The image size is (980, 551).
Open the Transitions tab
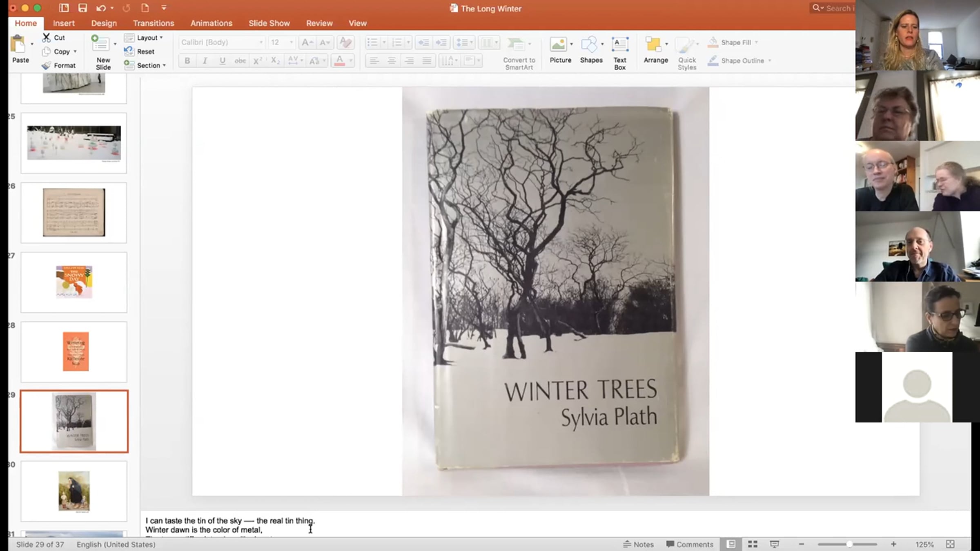[x=153, y=23]
